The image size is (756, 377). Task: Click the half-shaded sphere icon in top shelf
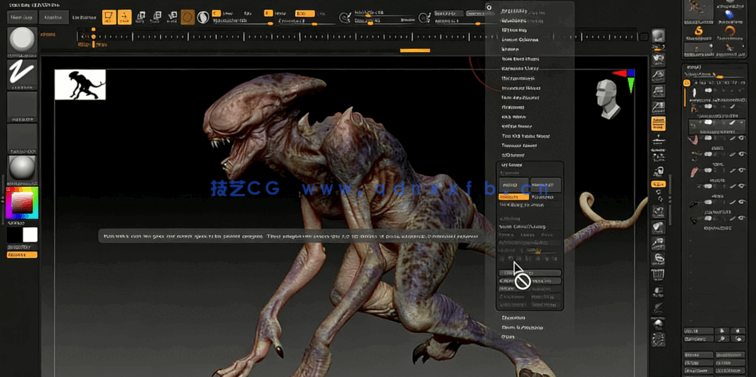click(203, 17)
